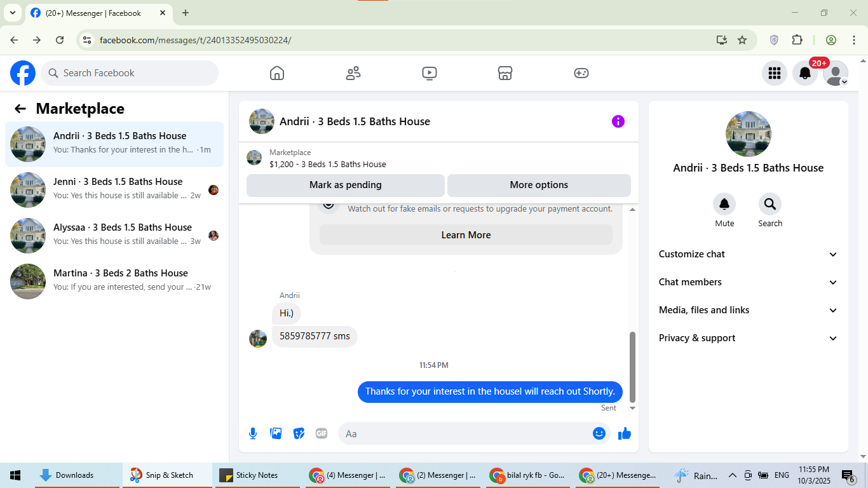
Task: Open the Gaming controller icon
Action: pyautogui.click(x=581, y=73)
